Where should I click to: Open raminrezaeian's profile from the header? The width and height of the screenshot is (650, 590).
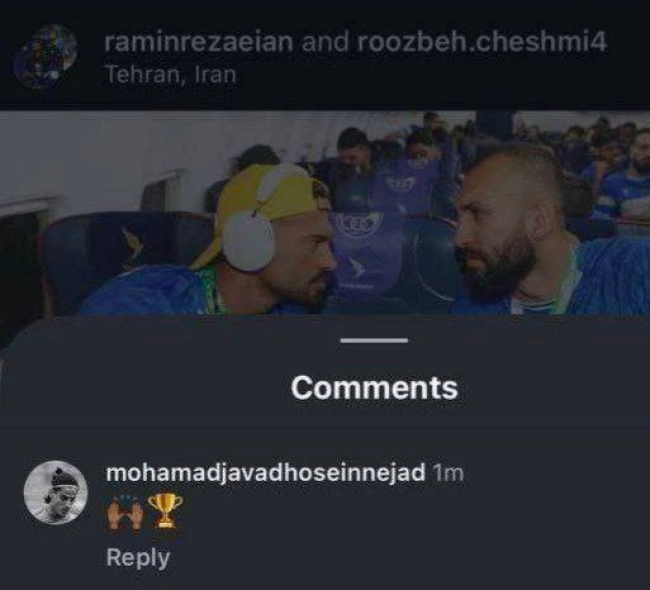point(199,42)
